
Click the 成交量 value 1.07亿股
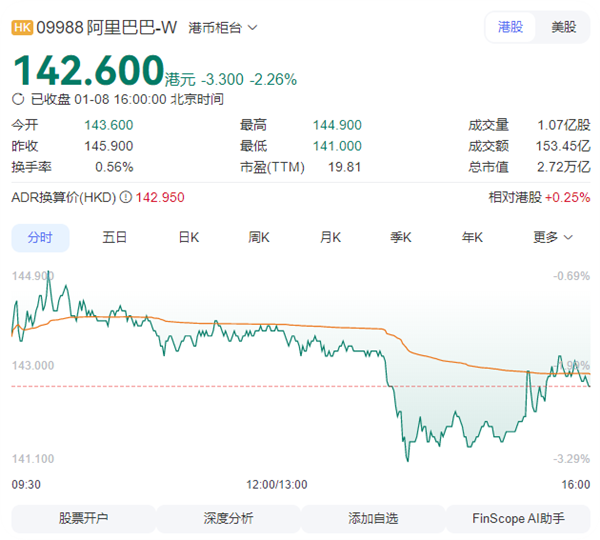pos(564,125)
